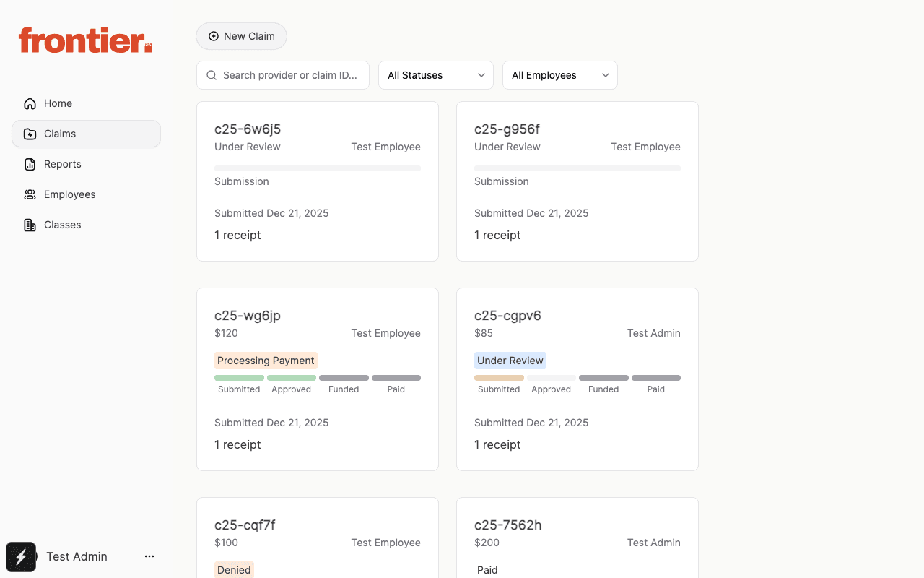Open the three-dots menu beside Test Admin
Image resolution: width=924 pixels, height=578 pixels.
point(149,556)
